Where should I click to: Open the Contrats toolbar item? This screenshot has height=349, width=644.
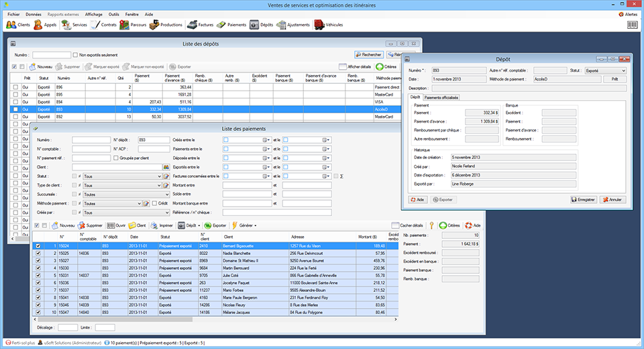coord(103,25)
